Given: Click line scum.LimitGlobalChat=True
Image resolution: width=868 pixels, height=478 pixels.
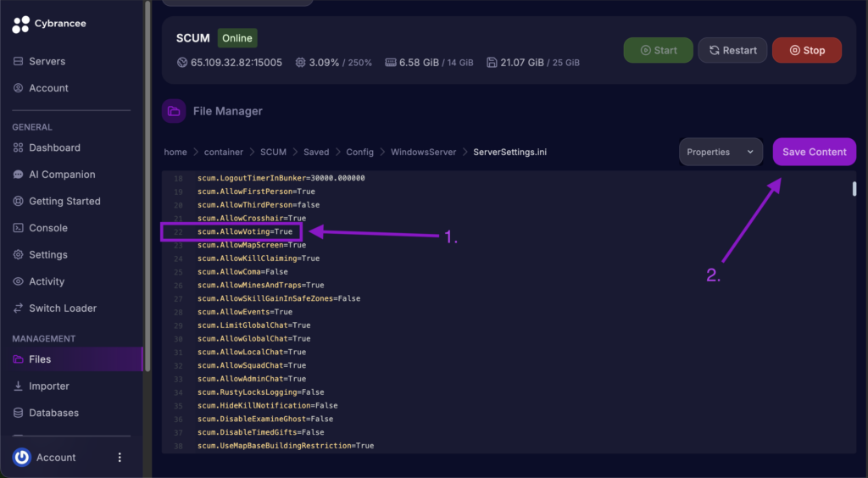Looking at the screenshot, I should (254, 325).
